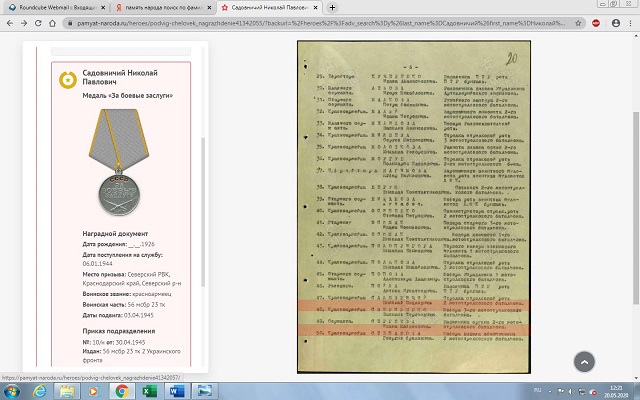Click the За боевые заслуги medal image
This screenshot has width=640, height=400.
point(119,162)
